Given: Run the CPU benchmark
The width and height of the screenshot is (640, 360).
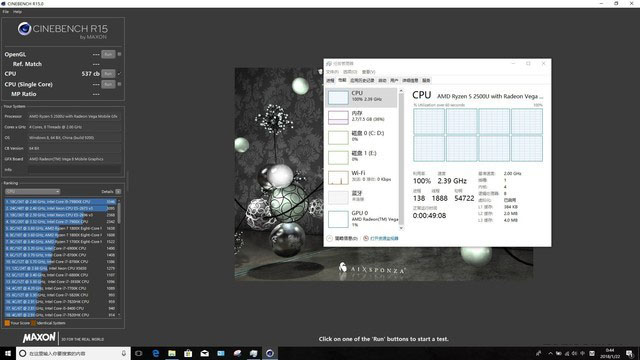Looking at the screenshot, I should click(x=108, y=73).
